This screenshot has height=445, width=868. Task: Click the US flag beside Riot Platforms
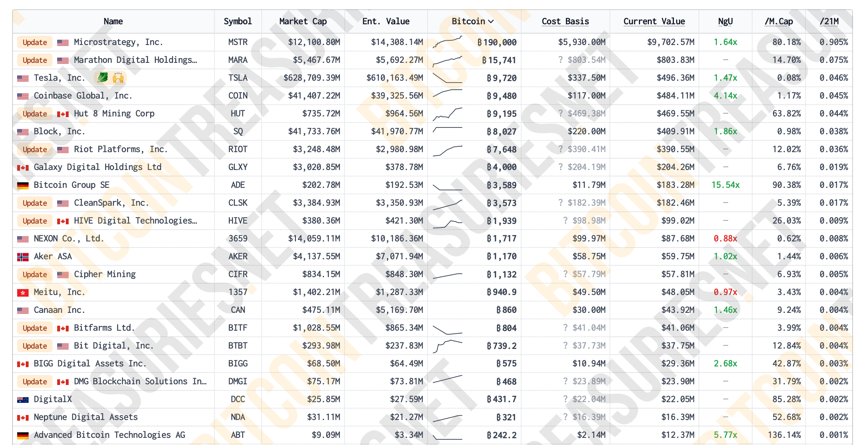point(63,150)
